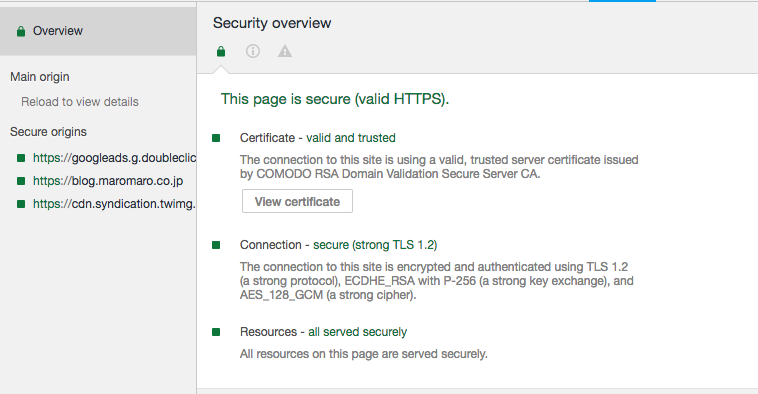Select the Main origin section label
Screen dimensions: 758x394
point(40,77)
